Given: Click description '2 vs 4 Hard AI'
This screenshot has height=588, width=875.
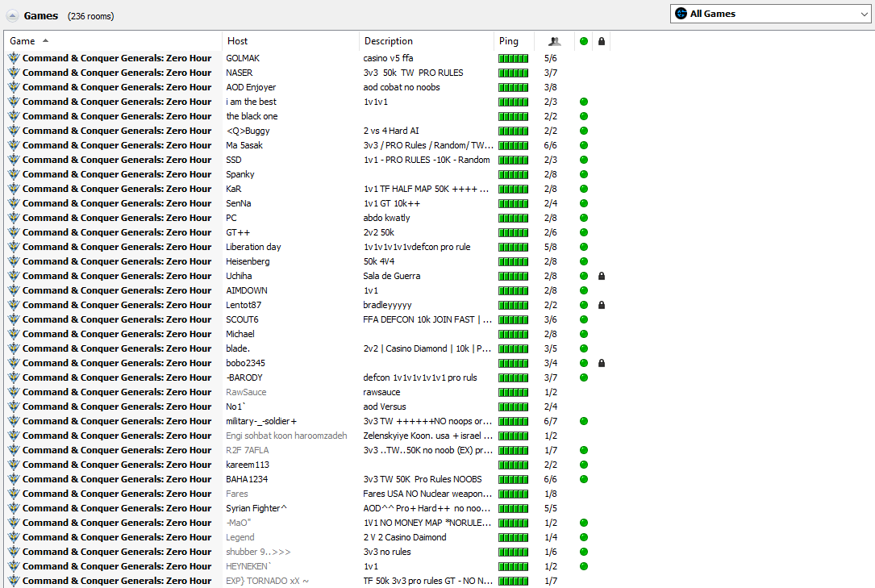Looking at the screenshot, I should click(x=391, y=131).
